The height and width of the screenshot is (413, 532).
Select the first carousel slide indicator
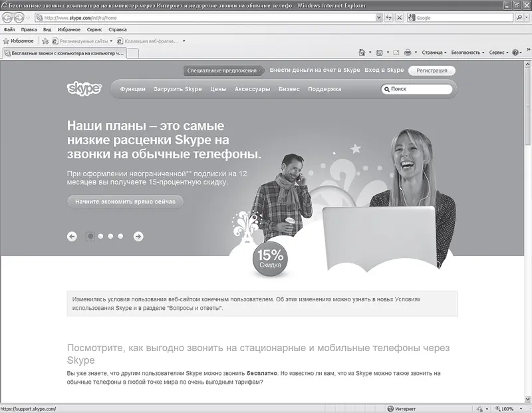(x=90, y=236)
